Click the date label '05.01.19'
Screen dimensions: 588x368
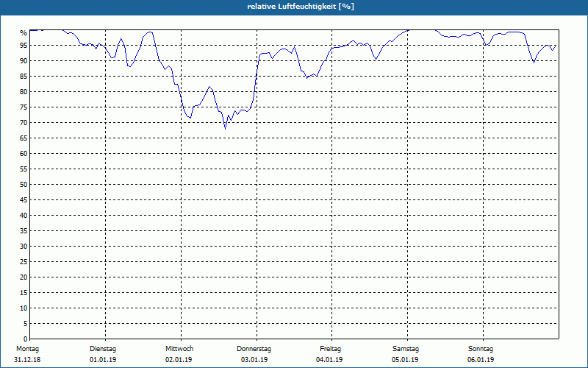405,360
